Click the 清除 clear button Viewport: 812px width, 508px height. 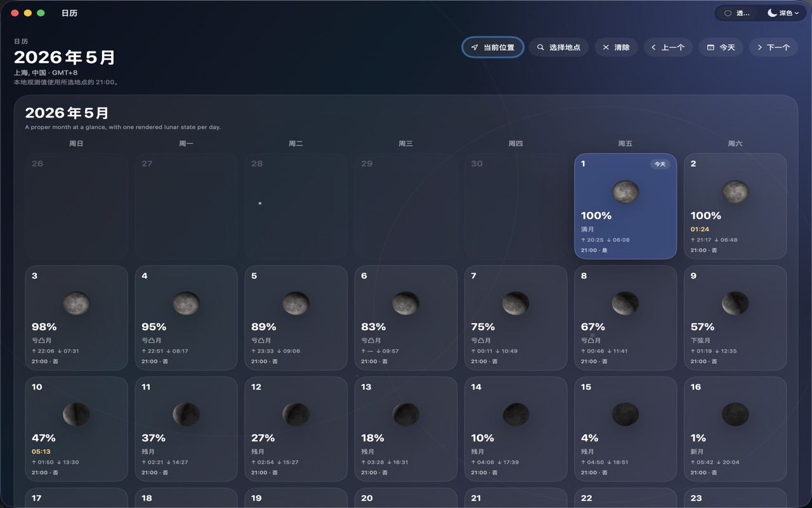tap(616, 48)
